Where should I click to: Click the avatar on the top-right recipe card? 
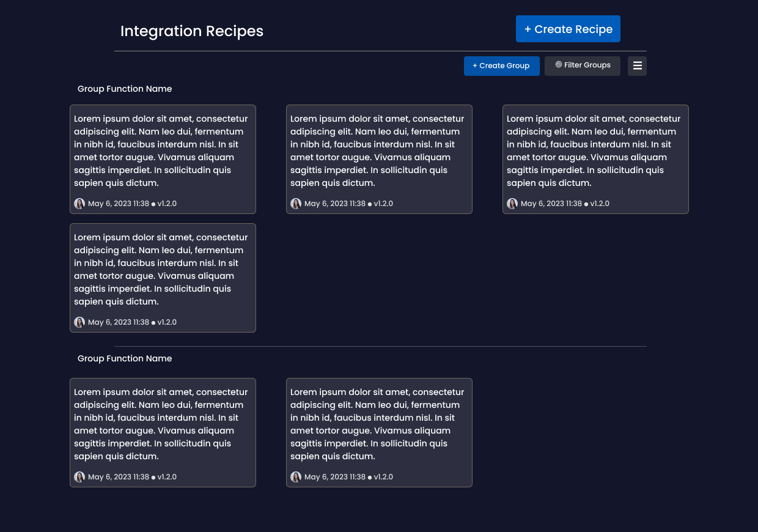pyautogui.click(x=512, y=204)
